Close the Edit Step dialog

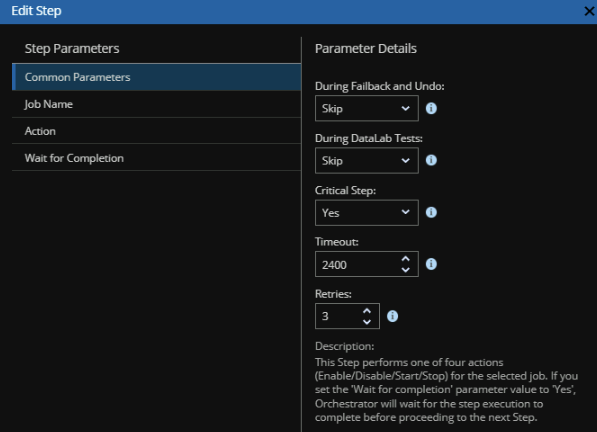coord(589,11)
